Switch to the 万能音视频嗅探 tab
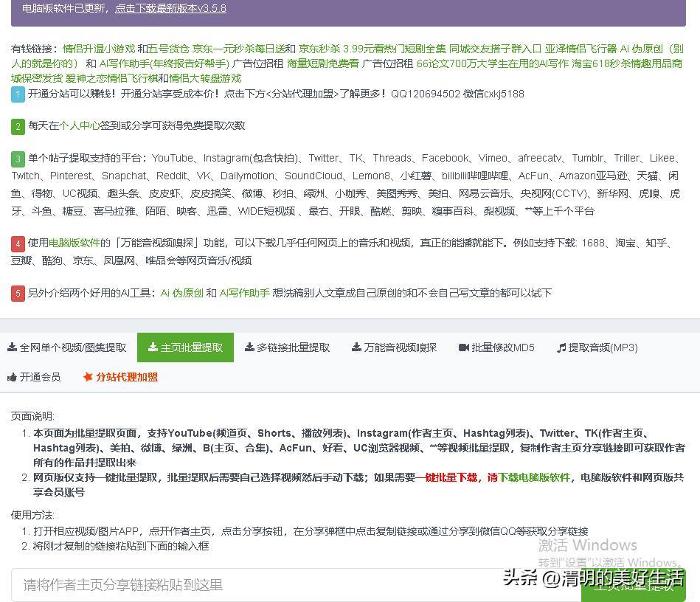This screenshot has height=602, width=700. tap(400, 347)
